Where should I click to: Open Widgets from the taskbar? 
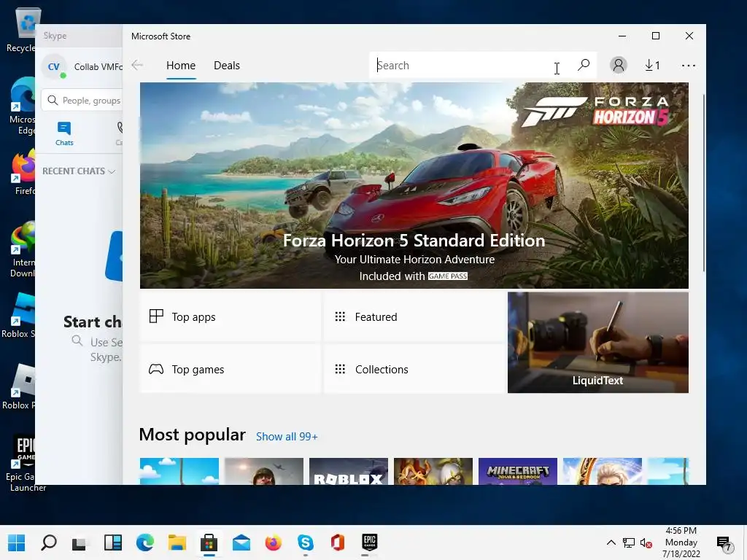(113, 542)
